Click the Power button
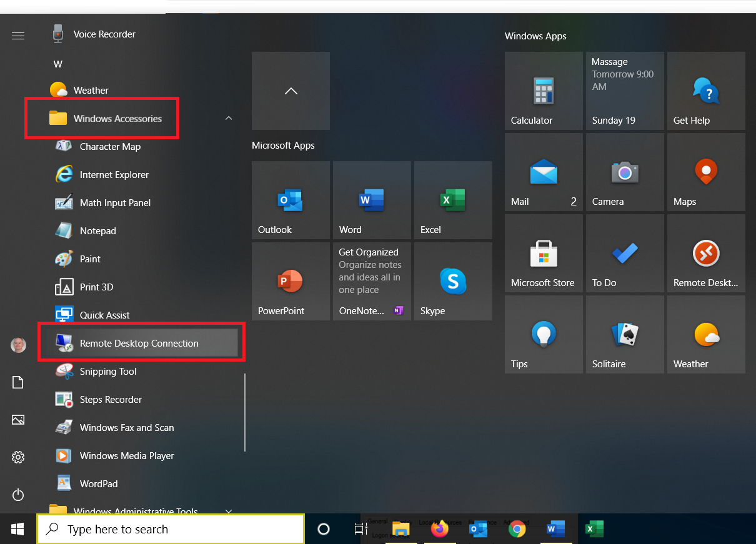 click(18, 495)
